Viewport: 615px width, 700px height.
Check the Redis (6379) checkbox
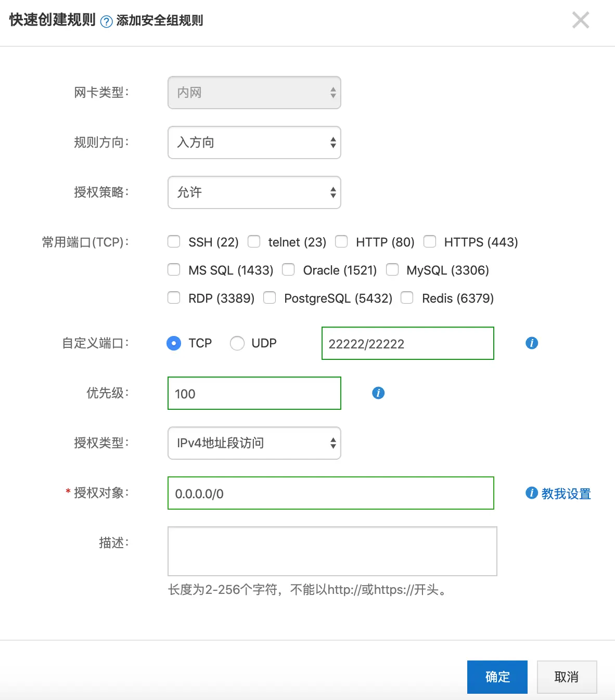point(407,297)
